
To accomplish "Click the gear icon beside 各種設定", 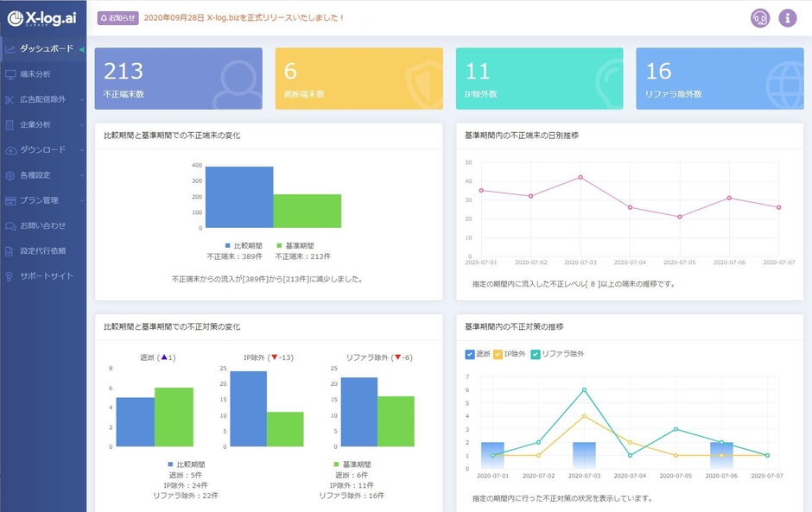I will coord(10,175).
